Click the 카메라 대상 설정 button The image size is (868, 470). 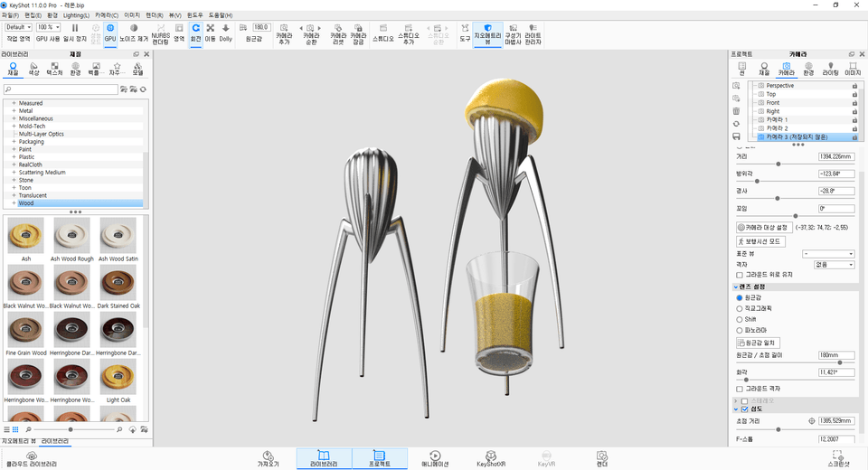(x=766, y=228)
